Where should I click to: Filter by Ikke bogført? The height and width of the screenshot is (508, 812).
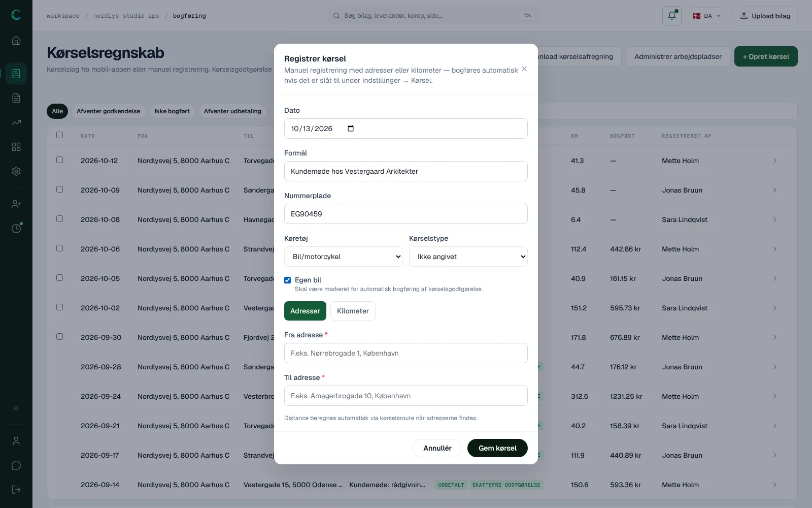pyautogui.click(x=172, y=111)
